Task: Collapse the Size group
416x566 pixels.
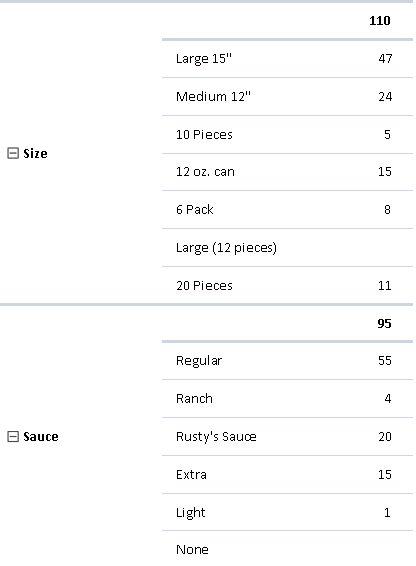Action: (x=13, y=153)
